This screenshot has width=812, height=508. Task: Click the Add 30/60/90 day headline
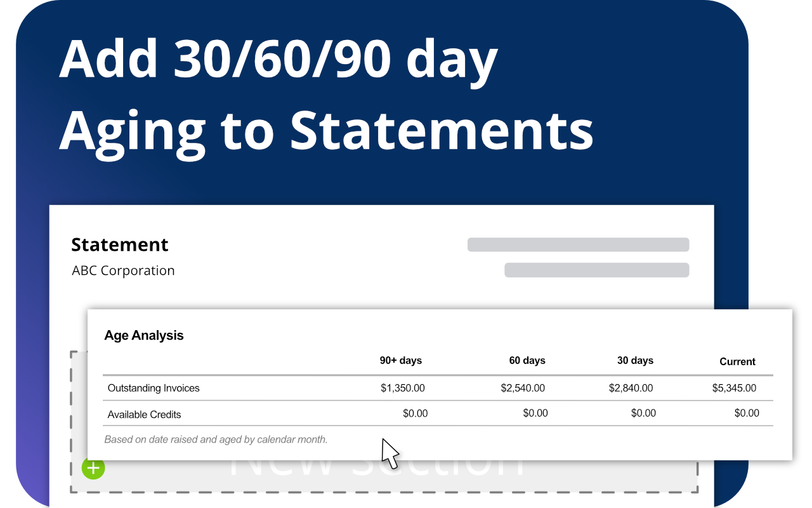click(278, 59)
